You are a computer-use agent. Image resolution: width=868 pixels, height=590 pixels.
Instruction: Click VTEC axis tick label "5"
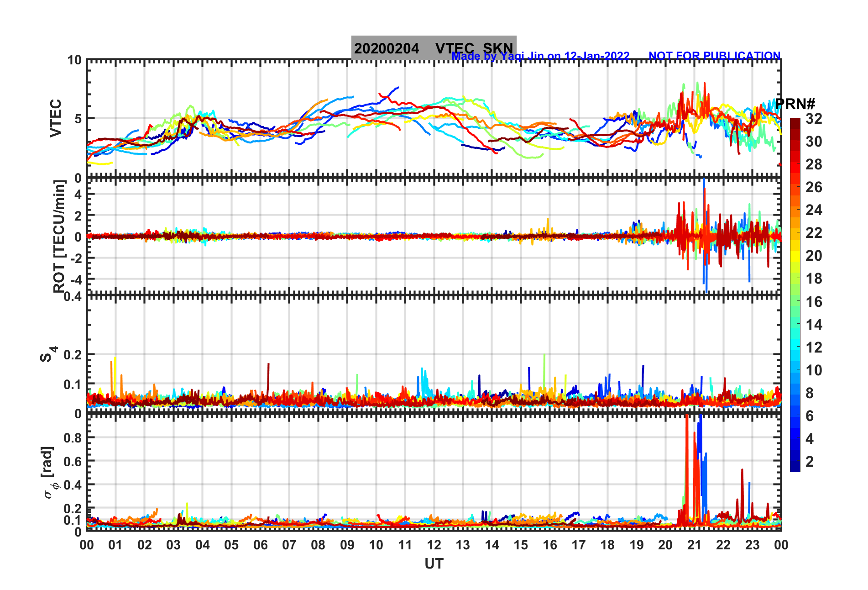78,119
